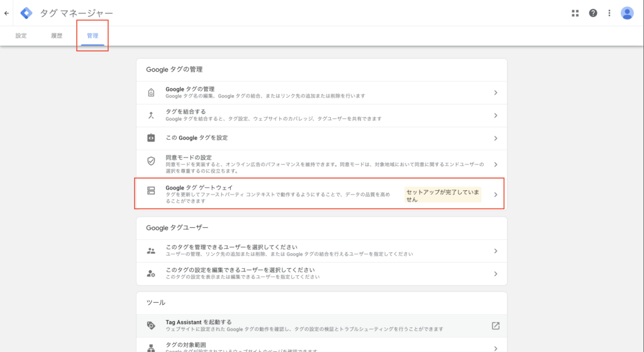Switch to the 履歴 tab
This screenshot has width=644, height=352.
tap(57, 36)
